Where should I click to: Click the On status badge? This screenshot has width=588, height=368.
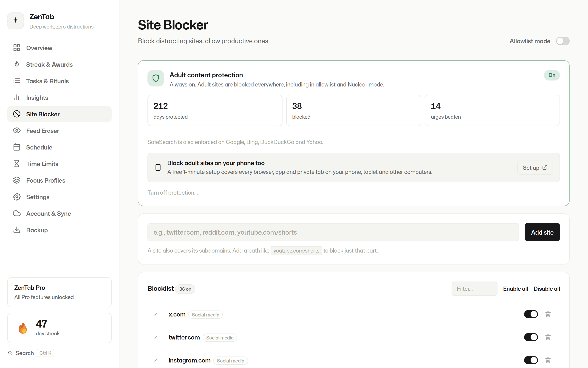552,75
